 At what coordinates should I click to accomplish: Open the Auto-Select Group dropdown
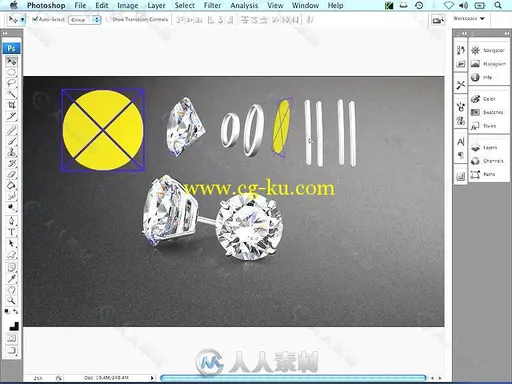(85, 20)
